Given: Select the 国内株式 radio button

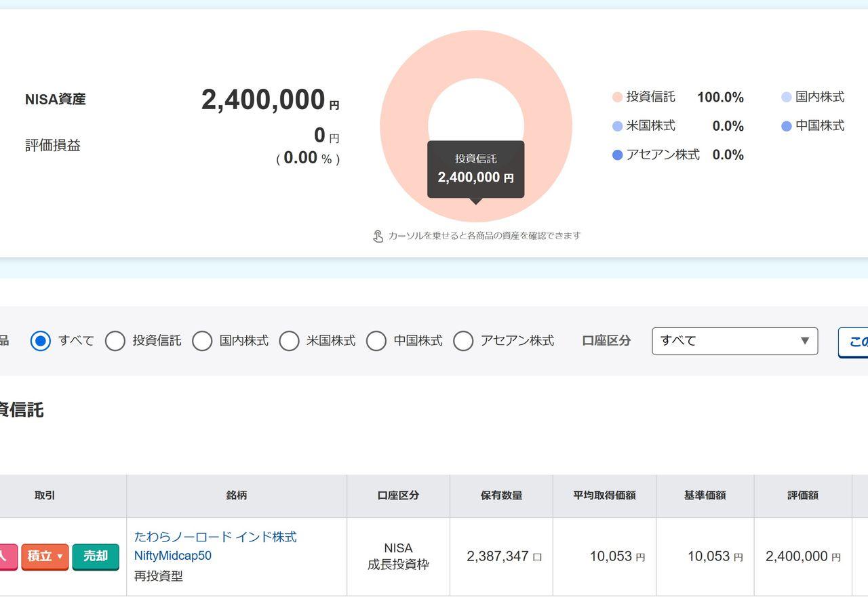Looking at the screenshot, I should (202, 341).
